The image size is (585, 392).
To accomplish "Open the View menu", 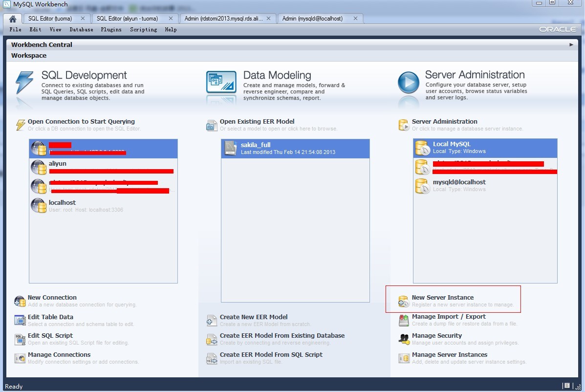I will point(56,29).
